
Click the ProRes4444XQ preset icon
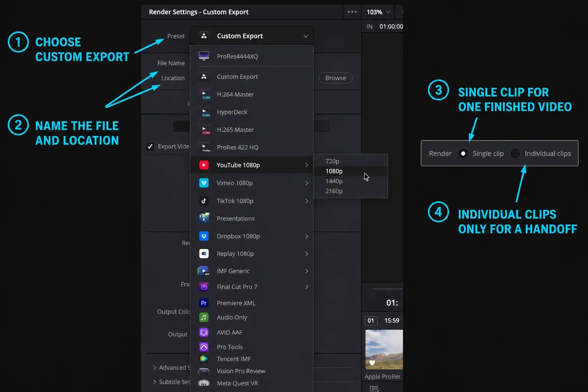[204, 56]
